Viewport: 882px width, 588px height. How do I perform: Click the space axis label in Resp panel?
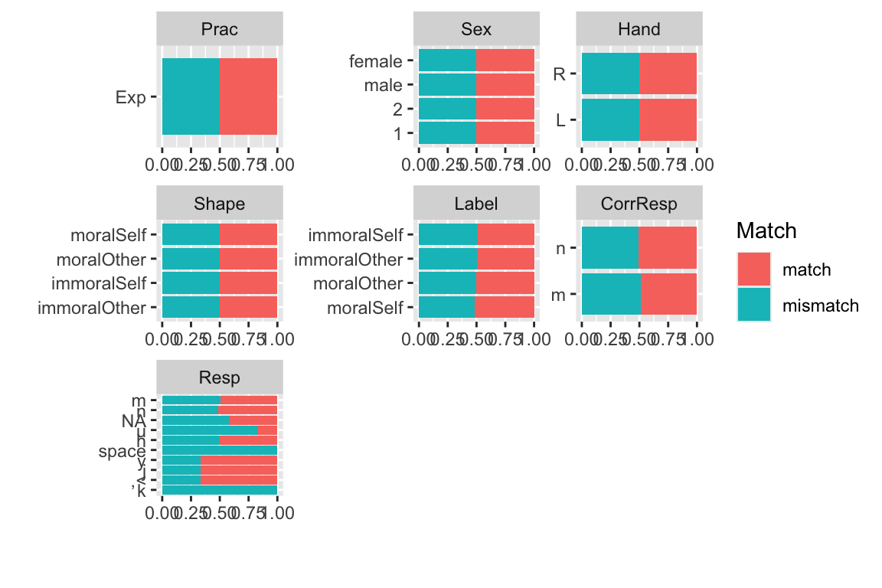pos(122,452)
